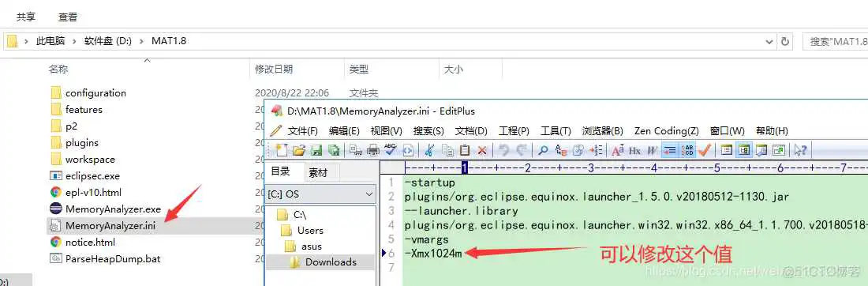Open the 编辑(E) menu
Image resolution: width=868 pixels, height=286 pixels.
pyautogui.click(x=344, y=131)
